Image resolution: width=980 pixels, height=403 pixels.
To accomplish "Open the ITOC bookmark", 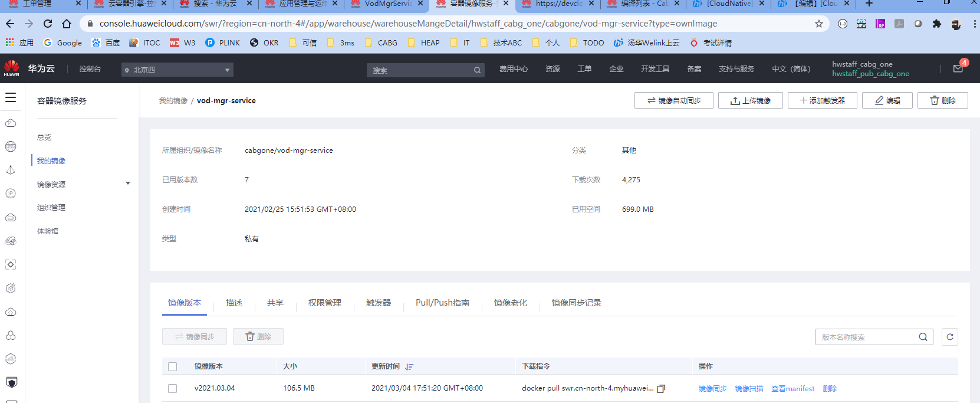I will 144,42.
